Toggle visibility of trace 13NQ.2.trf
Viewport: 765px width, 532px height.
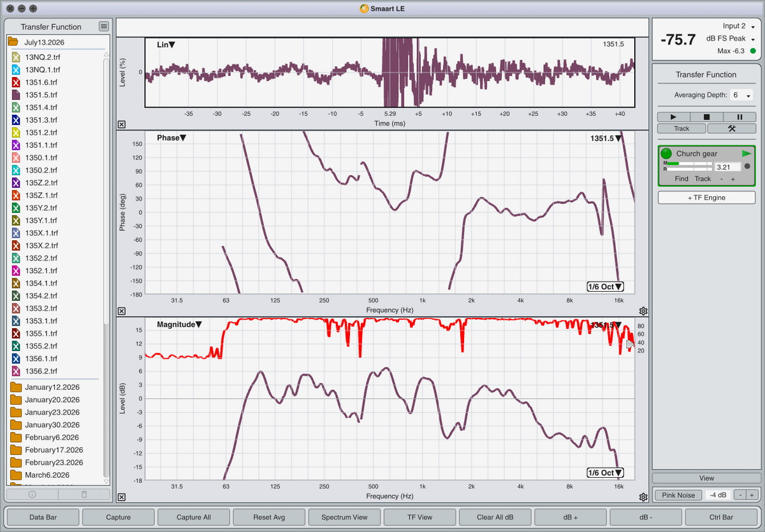(x=17, y=57)
